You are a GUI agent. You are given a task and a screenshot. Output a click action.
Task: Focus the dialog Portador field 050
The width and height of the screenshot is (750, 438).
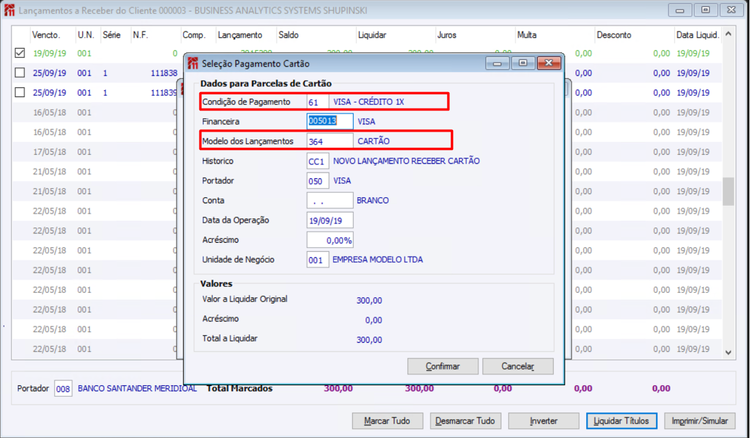pos(318,181)
